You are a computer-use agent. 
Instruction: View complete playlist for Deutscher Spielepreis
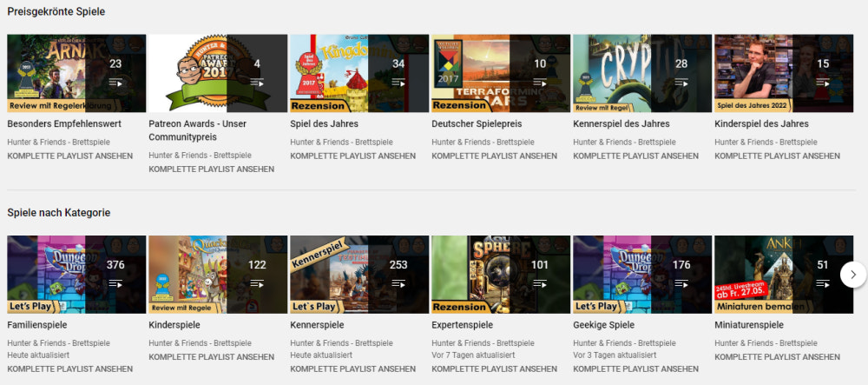[x=495, y=156]
